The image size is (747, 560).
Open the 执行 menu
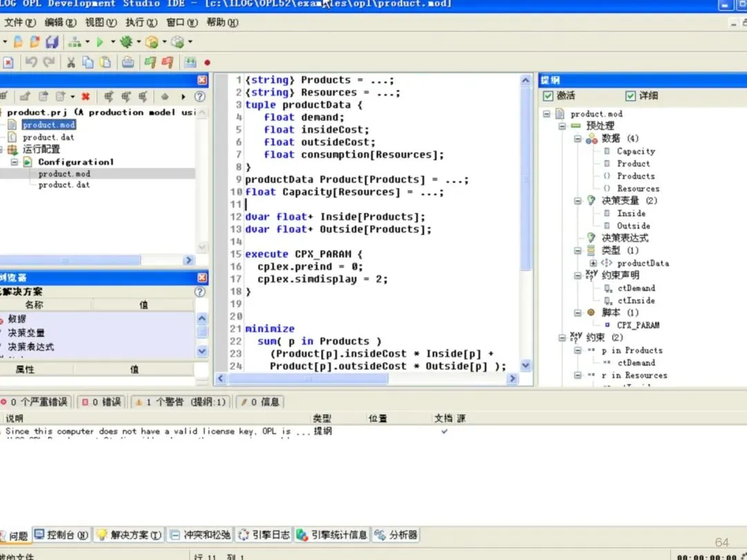(142, 22)
